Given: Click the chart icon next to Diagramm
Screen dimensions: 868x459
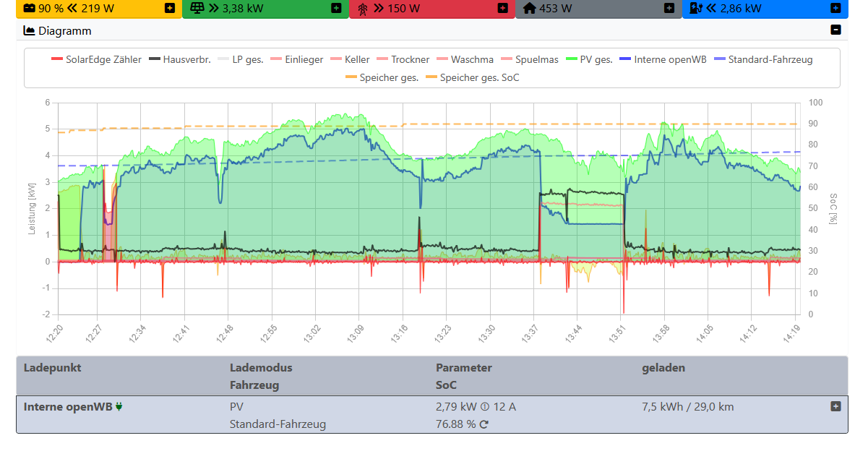Looking at the screenshot, I should tap(29, 30).
